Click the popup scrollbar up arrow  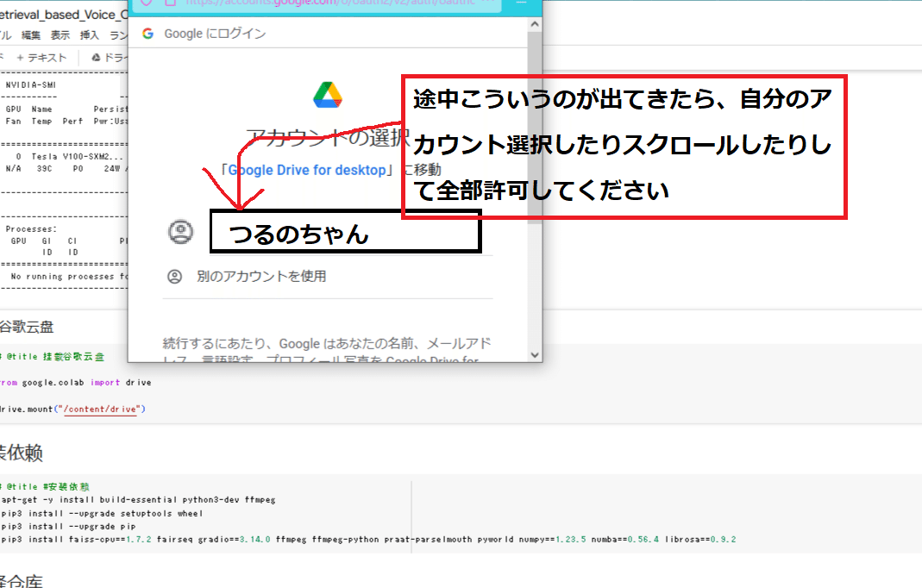click(535, 24)
